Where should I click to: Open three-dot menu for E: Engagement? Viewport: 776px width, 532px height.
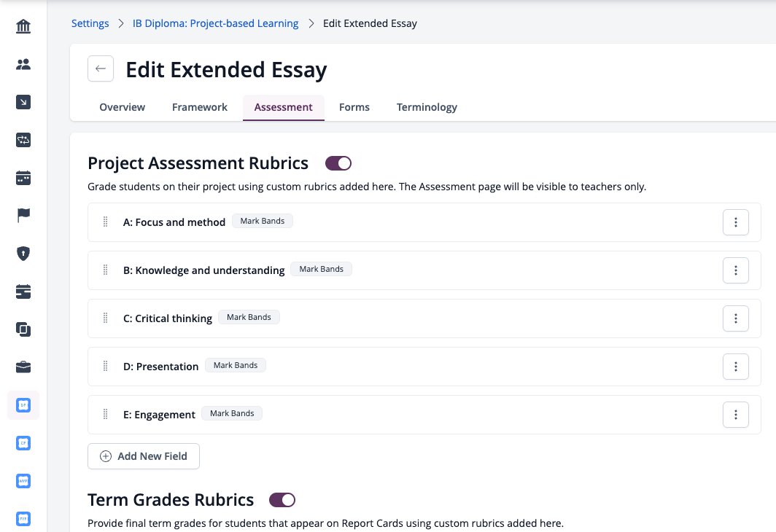pyautogui.click(x=735, y=415)
